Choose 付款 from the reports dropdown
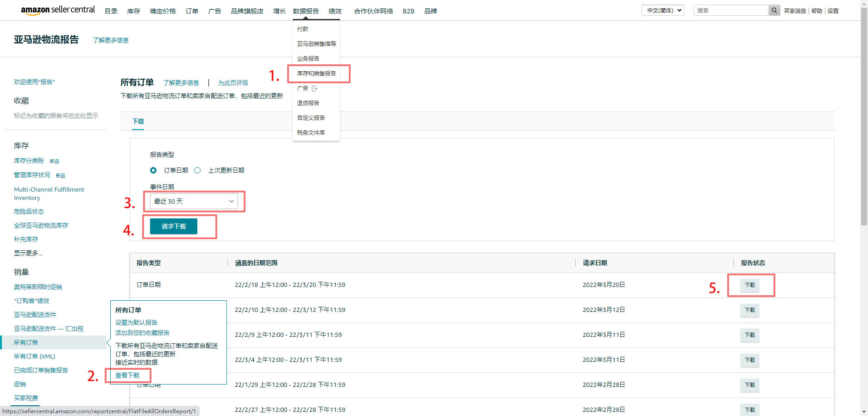Image resolution: width=868 pixels, height=416 pixels. (302, 29)
